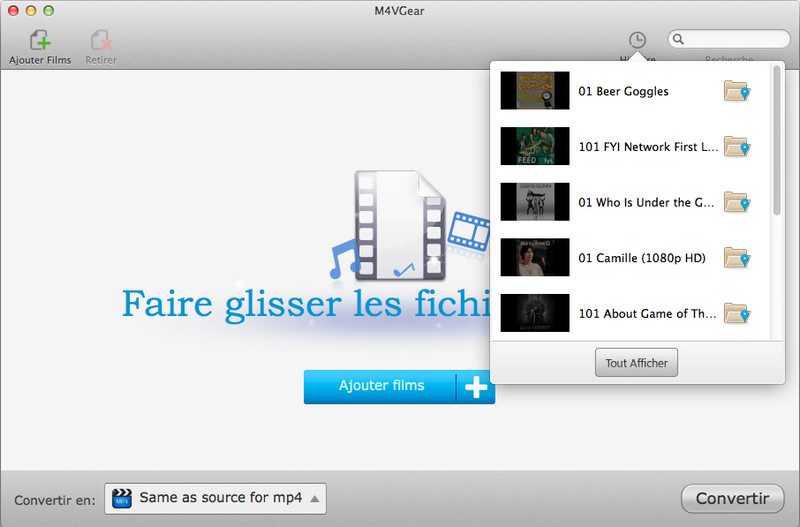Click the 101 FYI Network First L... title
The height and width of the screenshot is (527, 800).
pos(648,147)
